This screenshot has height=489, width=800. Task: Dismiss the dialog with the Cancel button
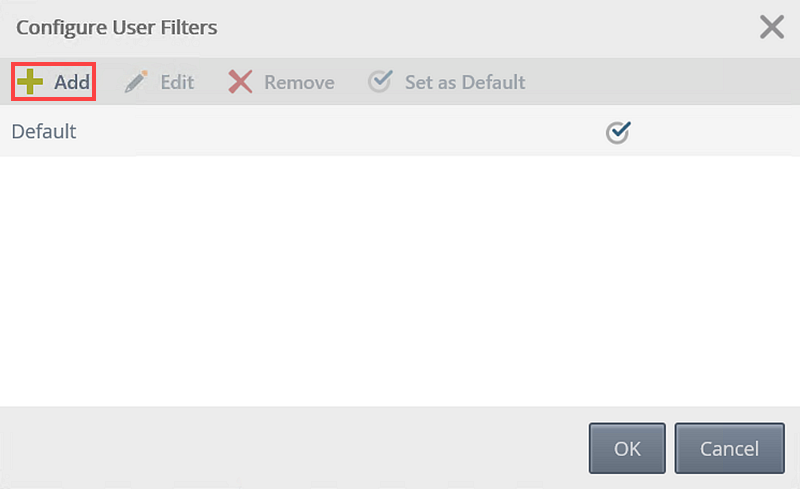pos(730,448)
